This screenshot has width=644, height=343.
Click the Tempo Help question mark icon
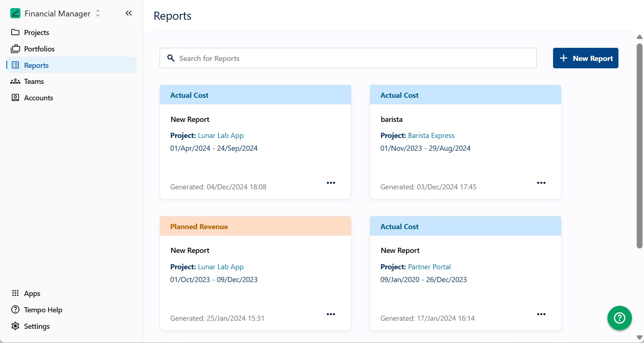(15, 309)
